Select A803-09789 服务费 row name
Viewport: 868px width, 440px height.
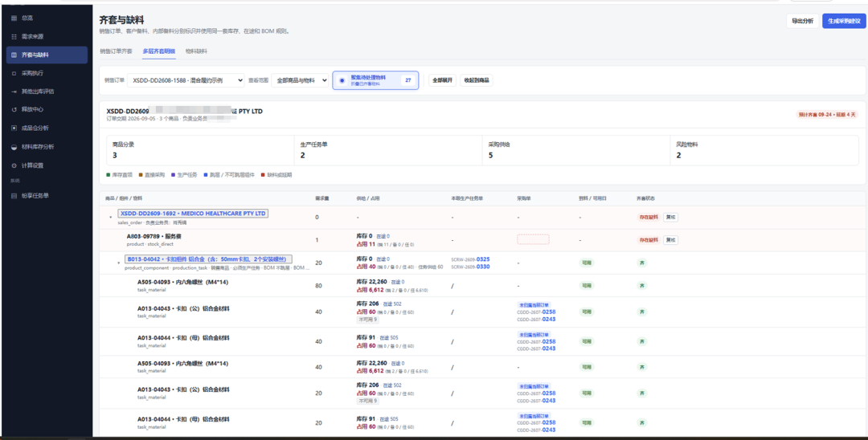154,236
